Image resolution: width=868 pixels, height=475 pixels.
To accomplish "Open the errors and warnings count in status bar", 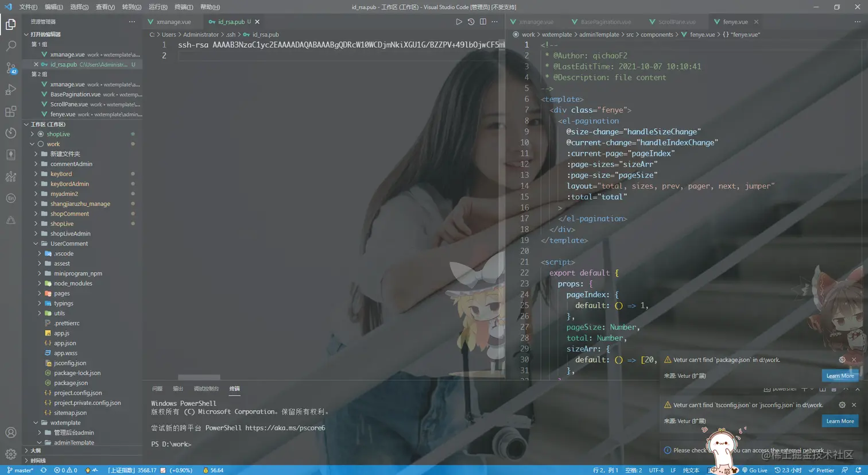I will pos(65,470).
